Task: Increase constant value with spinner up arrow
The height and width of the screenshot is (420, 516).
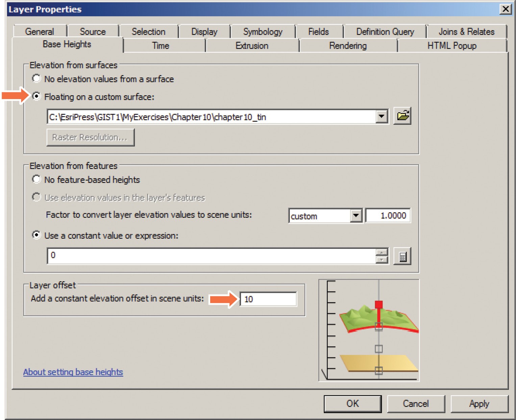Action: 382,252
